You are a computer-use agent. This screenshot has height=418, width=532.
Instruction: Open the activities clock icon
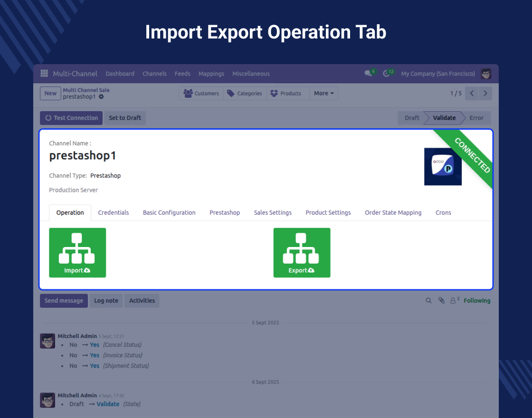coord(386,74)
